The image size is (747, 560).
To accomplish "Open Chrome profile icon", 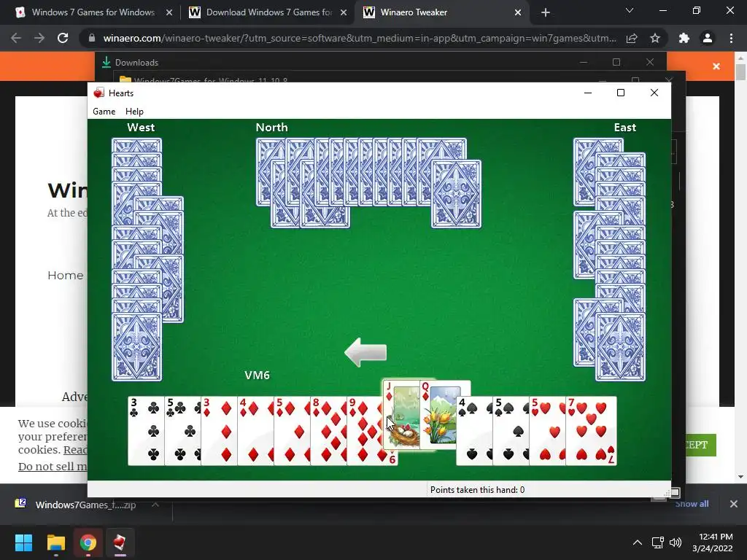I will (x=708, y=38).
